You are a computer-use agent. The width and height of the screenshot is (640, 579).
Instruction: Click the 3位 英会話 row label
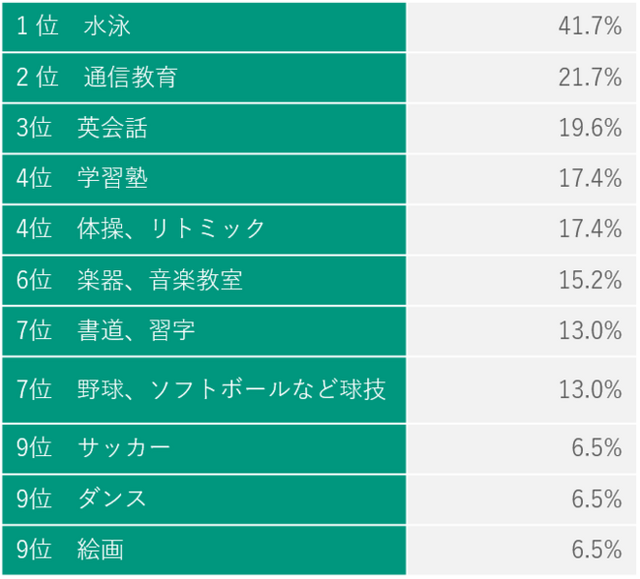point(82,128)
